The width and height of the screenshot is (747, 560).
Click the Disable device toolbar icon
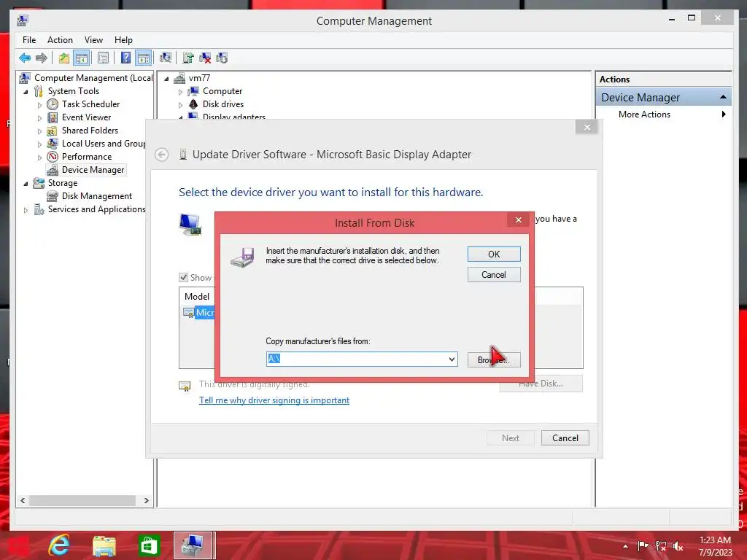click(x=222, y=58)
